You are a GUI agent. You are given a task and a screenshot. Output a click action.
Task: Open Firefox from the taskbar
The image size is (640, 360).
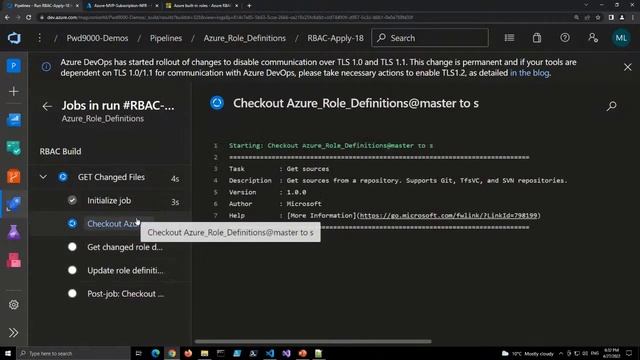pos(188,353)
